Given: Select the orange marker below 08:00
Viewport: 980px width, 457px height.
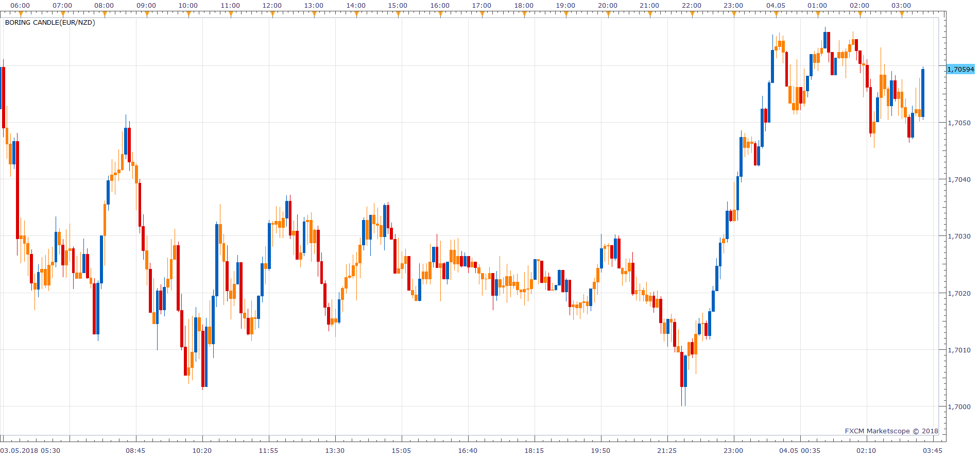Looking at the screenshot, I should point(105,14).
